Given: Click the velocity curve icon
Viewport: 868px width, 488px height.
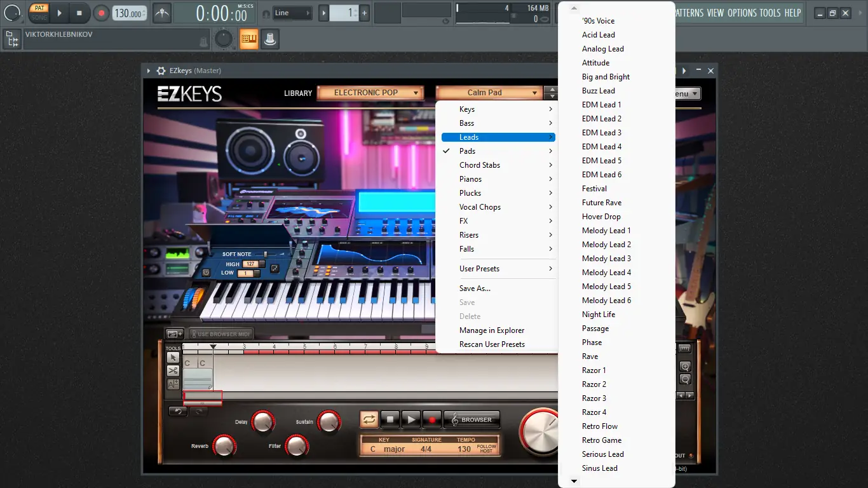Looking at the screenshot, I should 275,269.
